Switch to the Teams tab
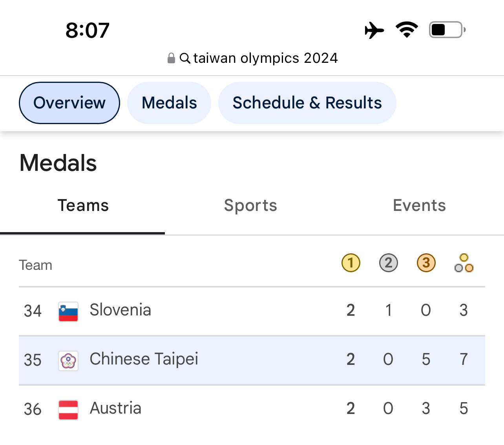 pyautogui.click(x=83, y=205)
